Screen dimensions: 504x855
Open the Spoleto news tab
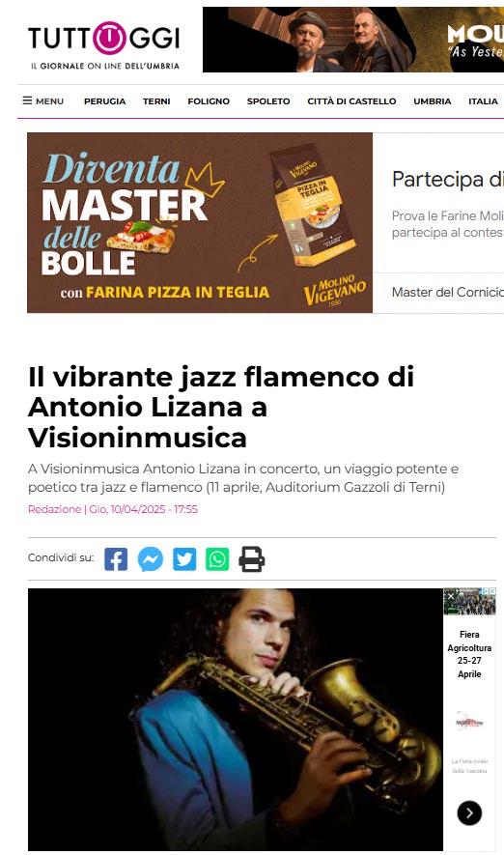click(x=268, y=100)
